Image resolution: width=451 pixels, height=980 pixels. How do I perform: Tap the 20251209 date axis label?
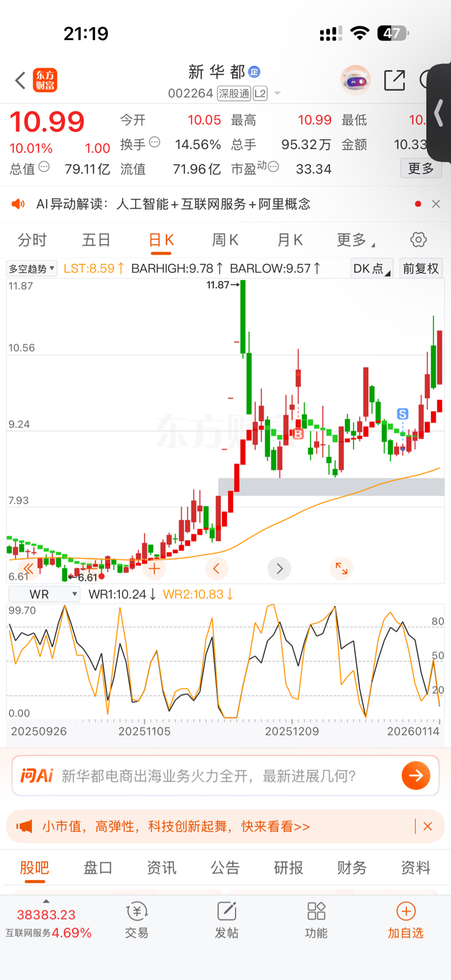click(292, 731)
